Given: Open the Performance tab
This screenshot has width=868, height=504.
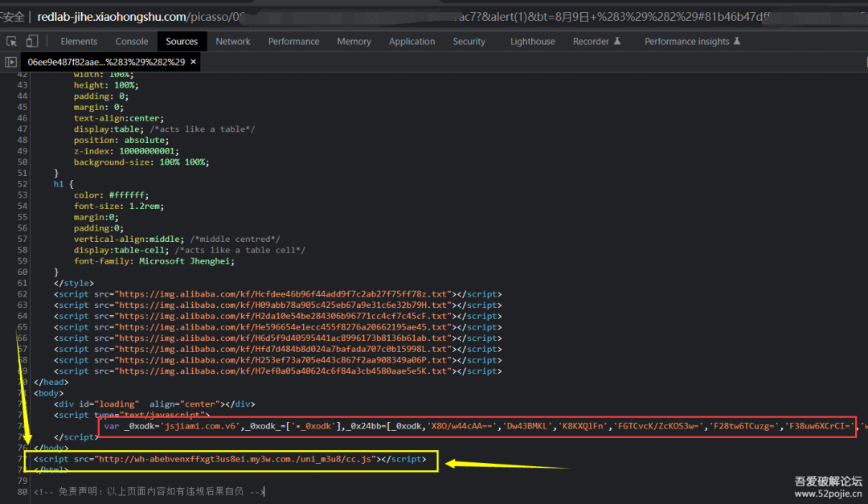Looking at the screenshot, I should pyautogui.click(x=293, y=42).
